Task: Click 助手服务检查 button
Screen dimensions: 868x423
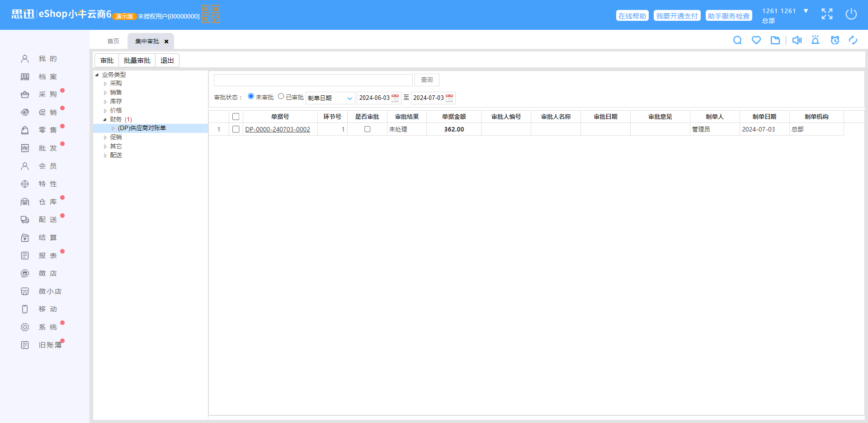Action: click(729, 16)
